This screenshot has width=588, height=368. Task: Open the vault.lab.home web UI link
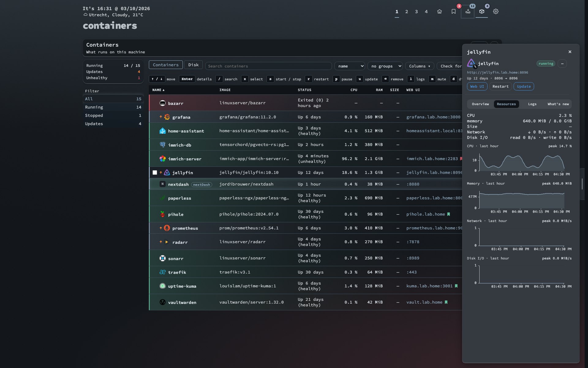click(424, 302)
